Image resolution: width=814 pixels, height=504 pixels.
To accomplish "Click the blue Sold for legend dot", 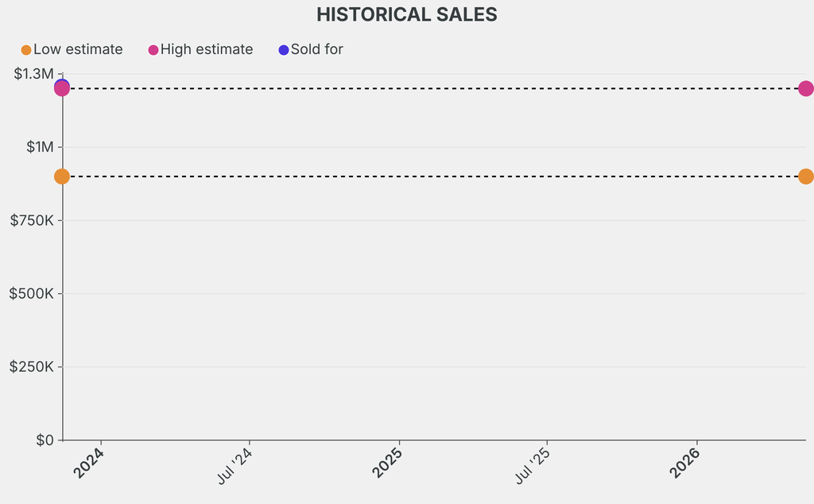I will (284, 50).
